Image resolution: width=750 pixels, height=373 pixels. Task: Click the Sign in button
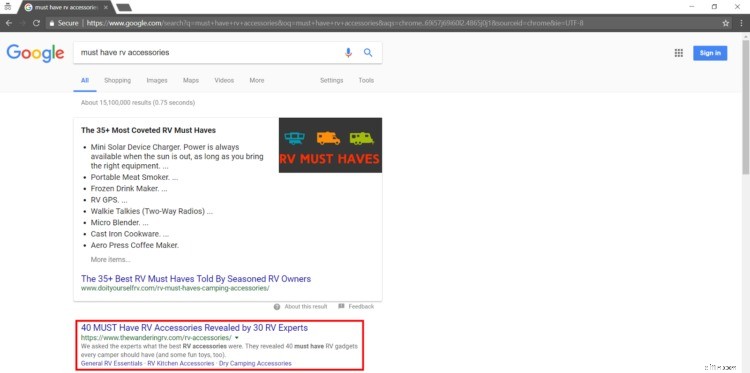(710, 53)
